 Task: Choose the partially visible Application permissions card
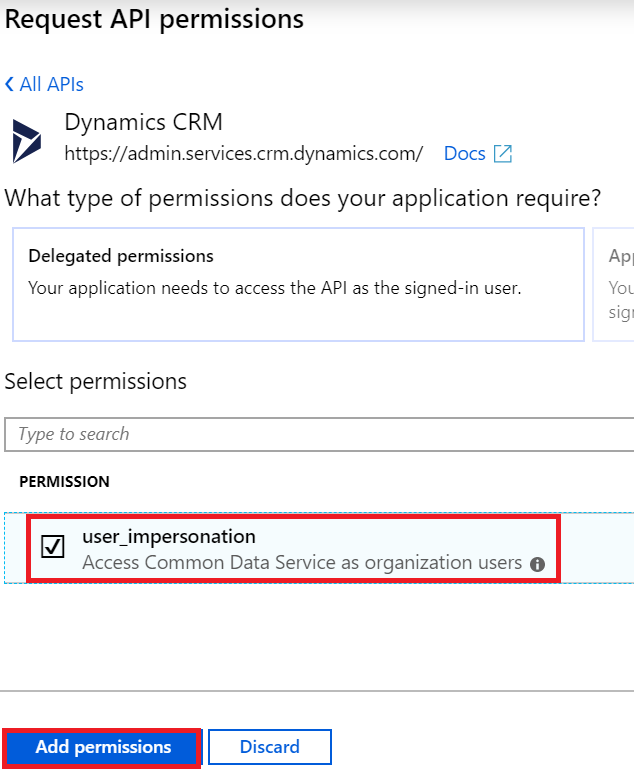coord(614,284)
